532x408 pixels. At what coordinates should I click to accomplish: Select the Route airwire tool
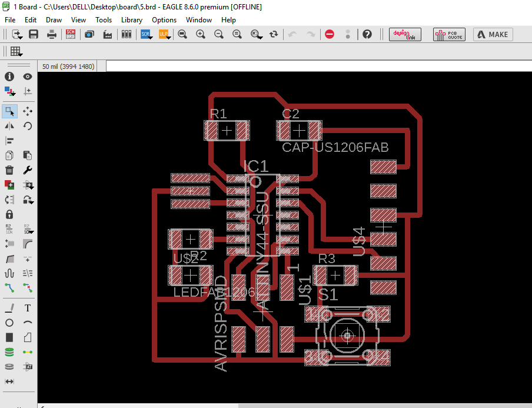click(x=9, y=288)
